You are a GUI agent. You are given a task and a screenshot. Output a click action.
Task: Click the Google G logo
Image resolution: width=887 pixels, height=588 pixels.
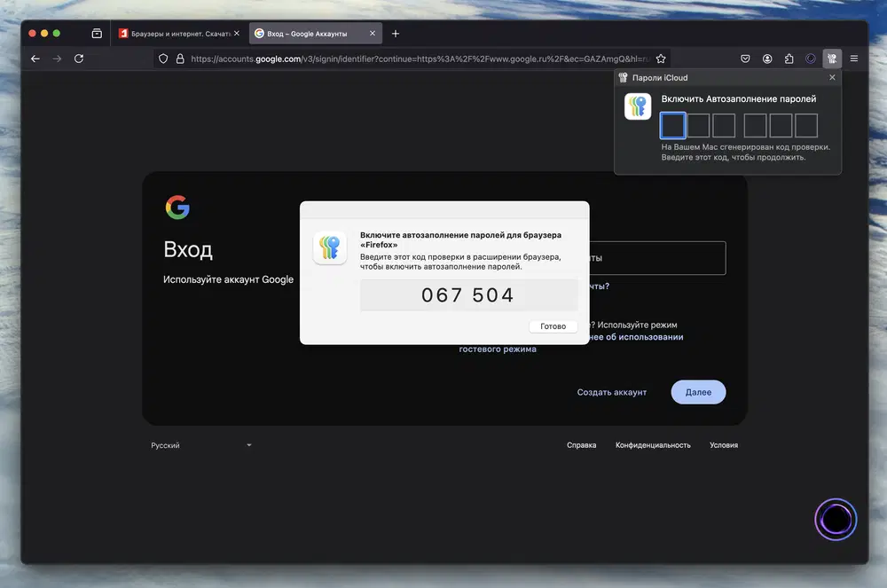pos(177,208)
